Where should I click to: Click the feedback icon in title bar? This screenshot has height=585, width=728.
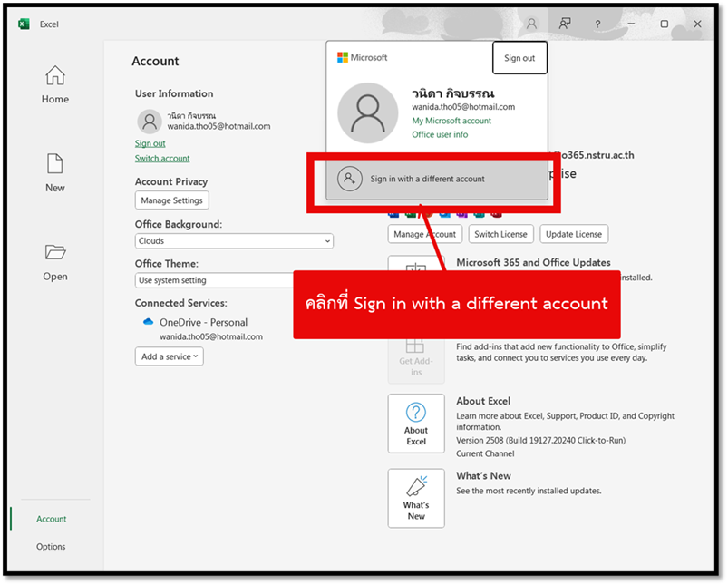click(x=565, y=24)
